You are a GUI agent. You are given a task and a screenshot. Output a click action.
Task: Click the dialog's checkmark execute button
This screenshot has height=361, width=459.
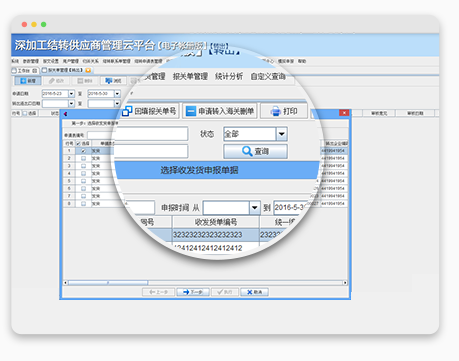[x=225, y=292]
